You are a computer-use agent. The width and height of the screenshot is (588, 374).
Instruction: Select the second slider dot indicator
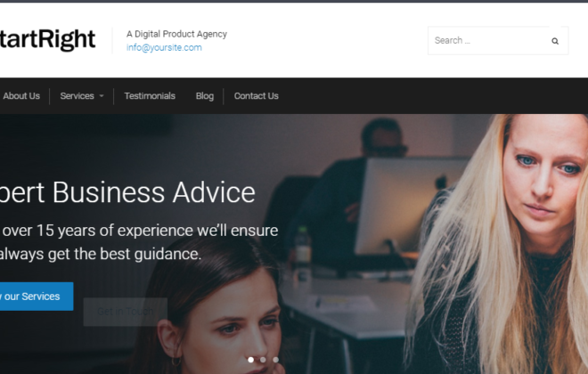click(263, 360)
